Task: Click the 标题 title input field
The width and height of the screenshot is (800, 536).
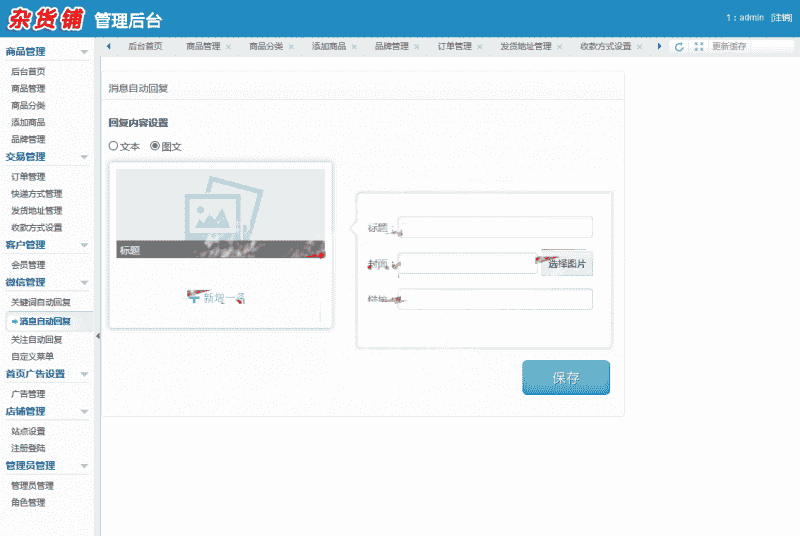Action: 495,227
